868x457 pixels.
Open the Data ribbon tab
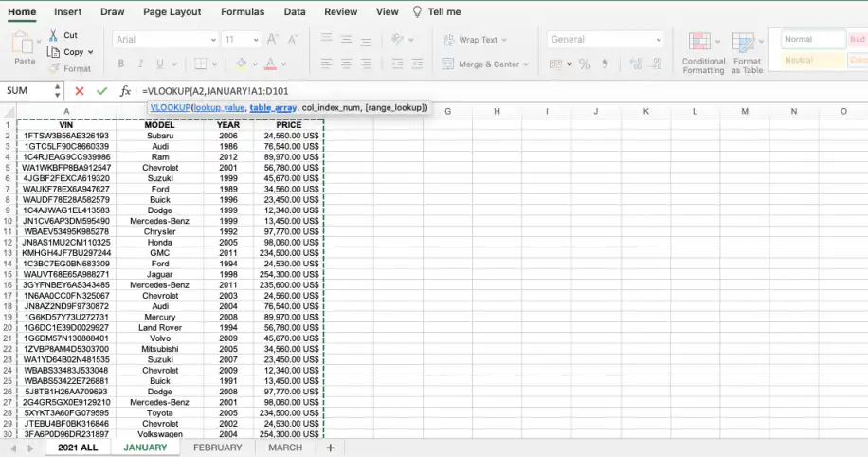coord(295,11)
